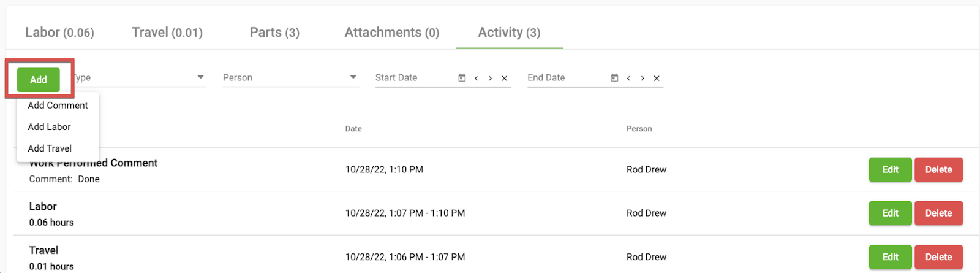Viewport: 980px width, 273px height.
Task: Open the End Date calendar picker
Action: click(x=614, y=78)
